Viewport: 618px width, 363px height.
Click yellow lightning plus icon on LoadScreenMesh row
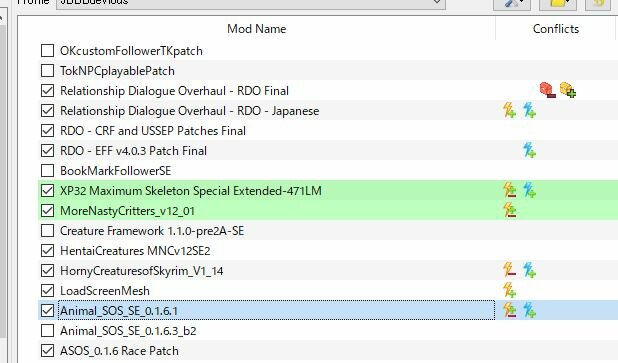click(509, 290)
